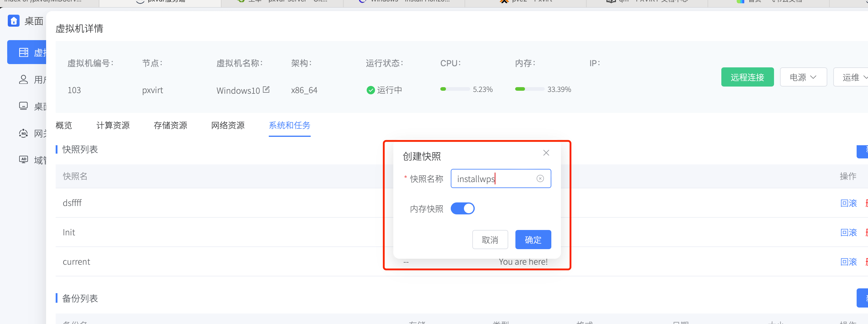Click the 备份列表 section heading
868x324 pixels.
click(80, 298)
